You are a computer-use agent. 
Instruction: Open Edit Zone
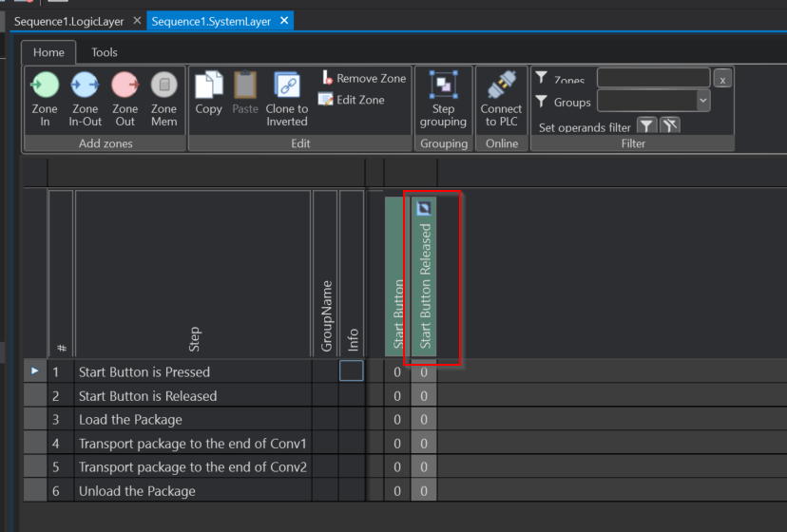click(352, 100)
